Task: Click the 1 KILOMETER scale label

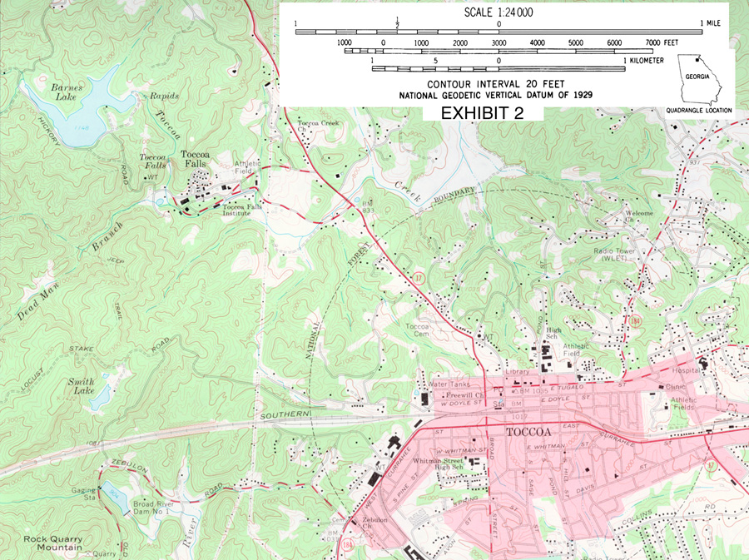Action: 643,61
